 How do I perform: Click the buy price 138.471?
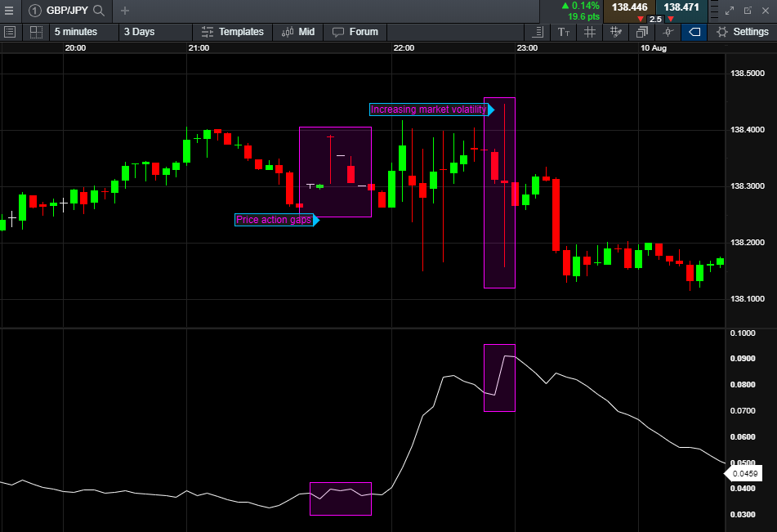(x=681, y=7)
